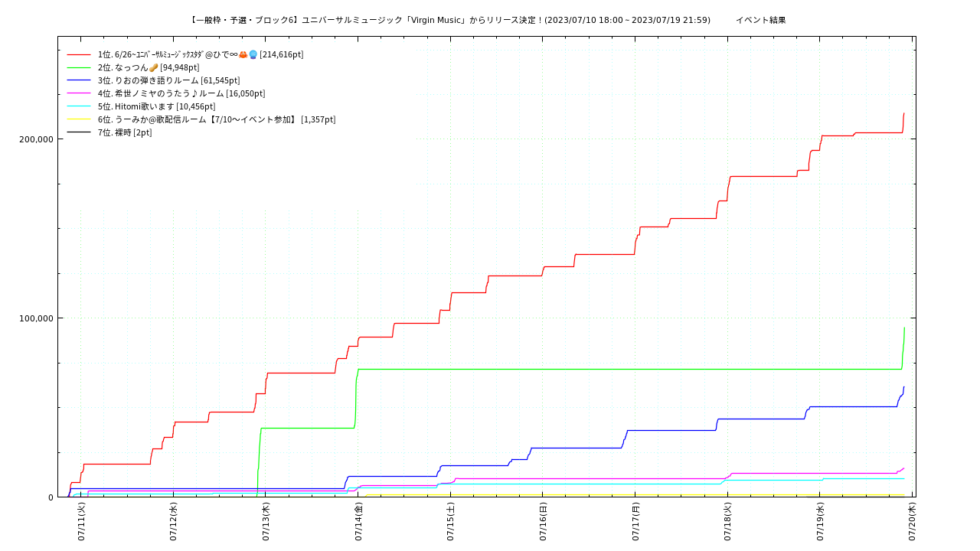This screenshot has height=551, width=980.
Task: Click the blue line sample in legend
Action: 79,80
